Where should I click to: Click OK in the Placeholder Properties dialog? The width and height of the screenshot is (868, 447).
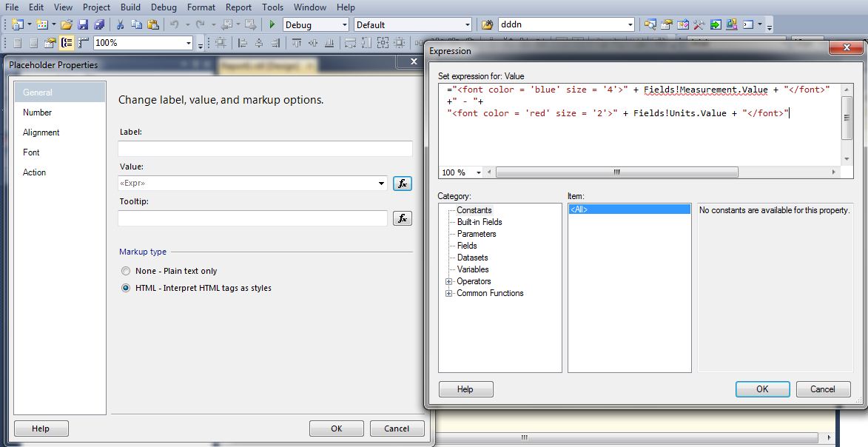[x=337, y=428]
